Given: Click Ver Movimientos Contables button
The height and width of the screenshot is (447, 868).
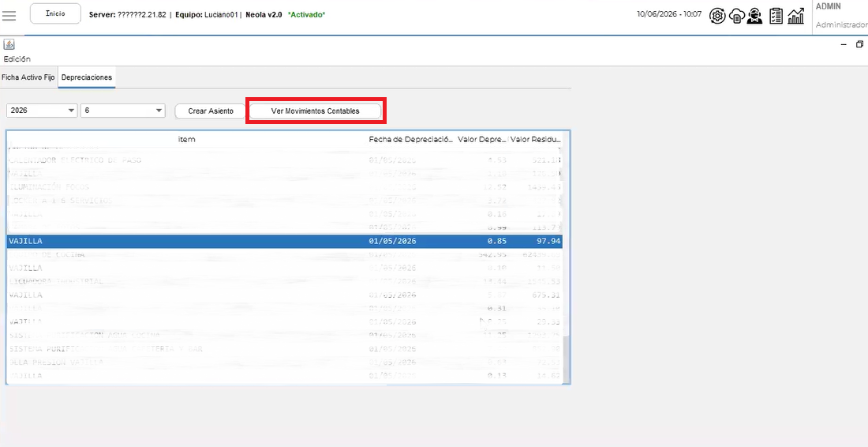Looking at the screenshot, I should pyautogui.click(x=315, y=111).
